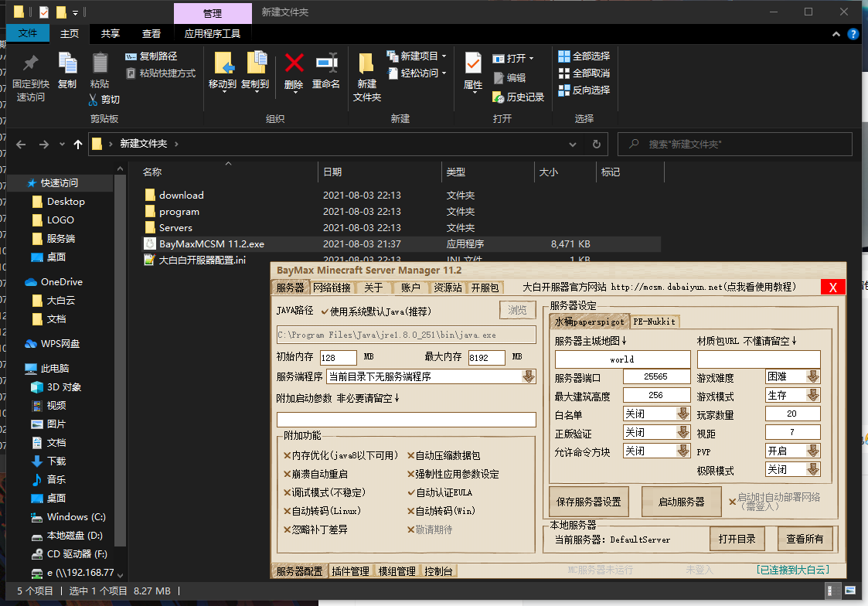Open the official website tutorial link
The height and width of the screenshot is (606, 868).
click(659, 288)
